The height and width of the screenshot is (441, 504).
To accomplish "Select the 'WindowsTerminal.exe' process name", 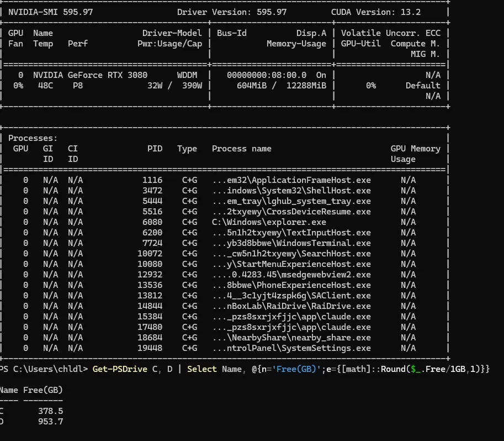I will pos(323,243).
